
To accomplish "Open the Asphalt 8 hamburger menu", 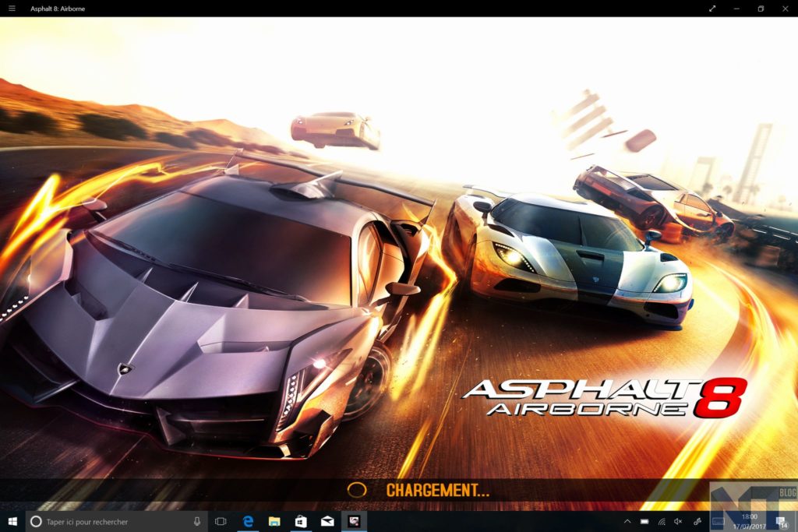I will point(12,8).
